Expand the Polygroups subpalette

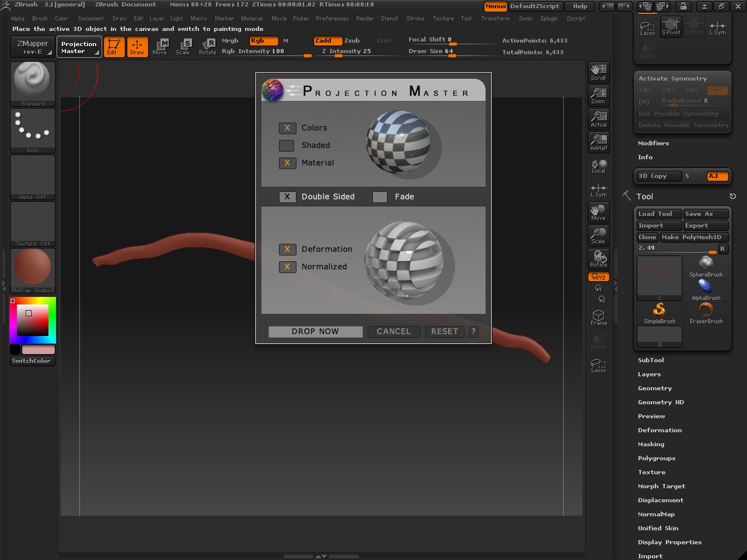pyautogui.click(x=657, y=459)
